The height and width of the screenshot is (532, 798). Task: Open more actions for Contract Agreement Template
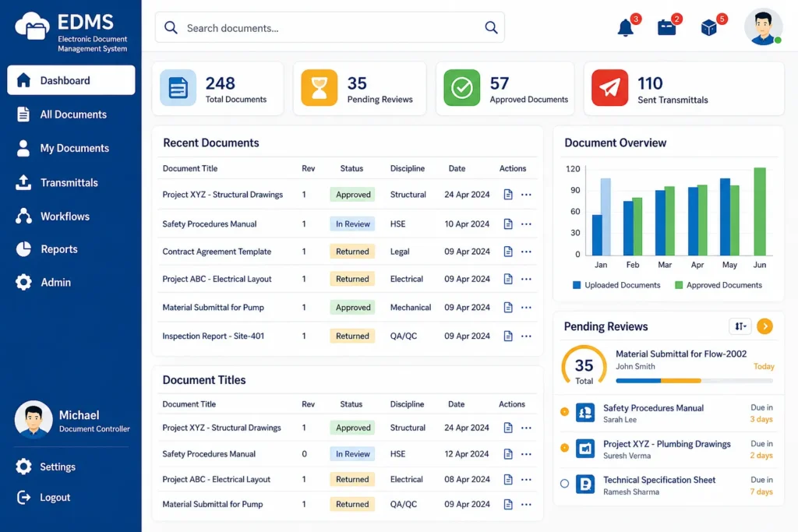(526, 252)
